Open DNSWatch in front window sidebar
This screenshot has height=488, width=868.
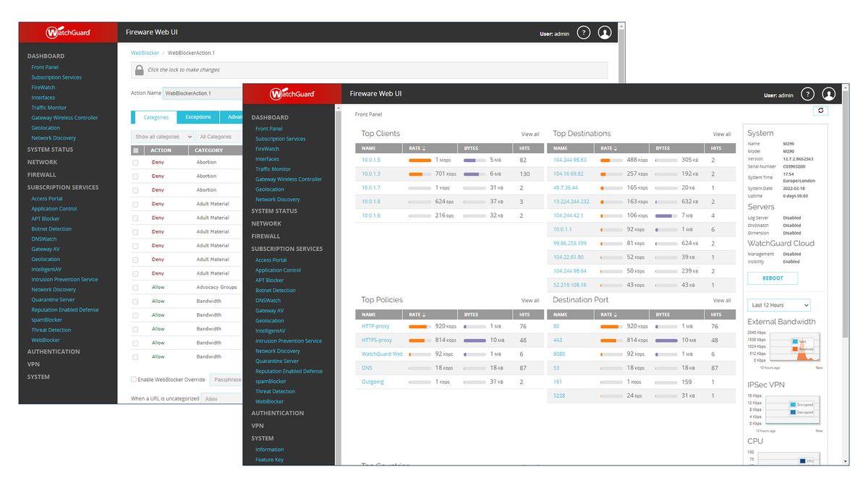point(268,300)
